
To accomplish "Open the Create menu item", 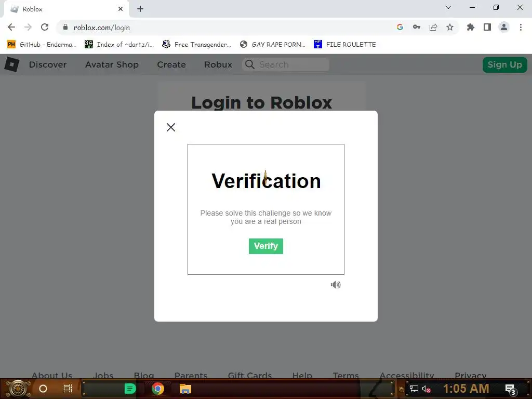I will pyautogui.click(x=171, y=64).
